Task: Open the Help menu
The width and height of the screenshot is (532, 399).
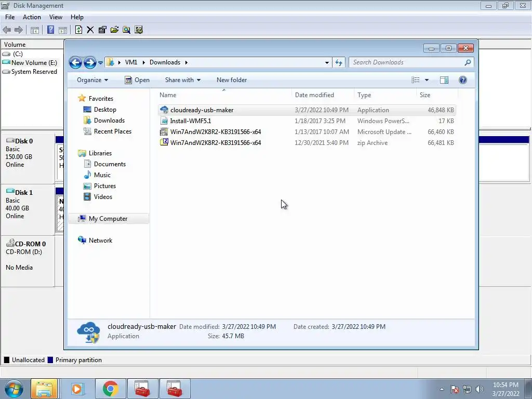Action: [77, 17]
